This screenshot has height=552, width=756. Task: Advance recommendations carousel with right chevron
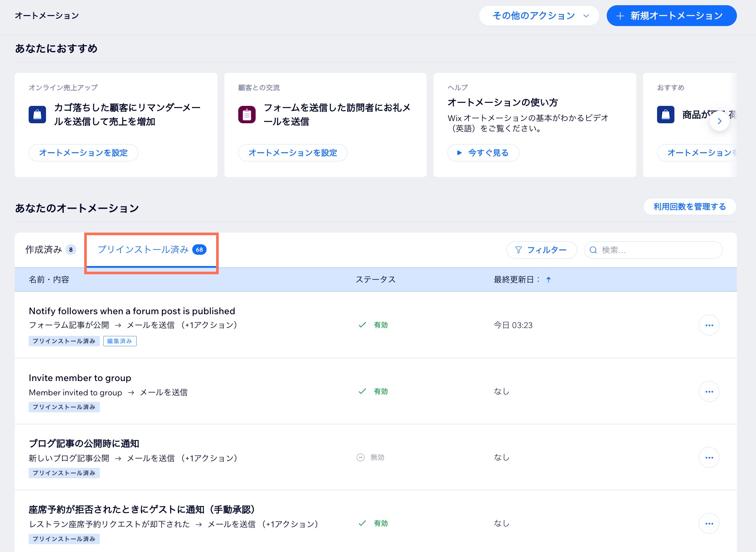point(720,121)
